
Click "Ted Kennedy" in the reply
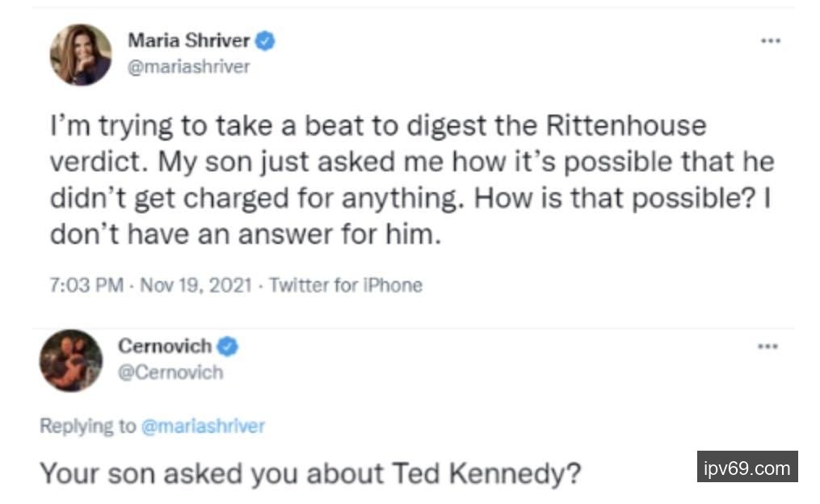pos(486,473)
